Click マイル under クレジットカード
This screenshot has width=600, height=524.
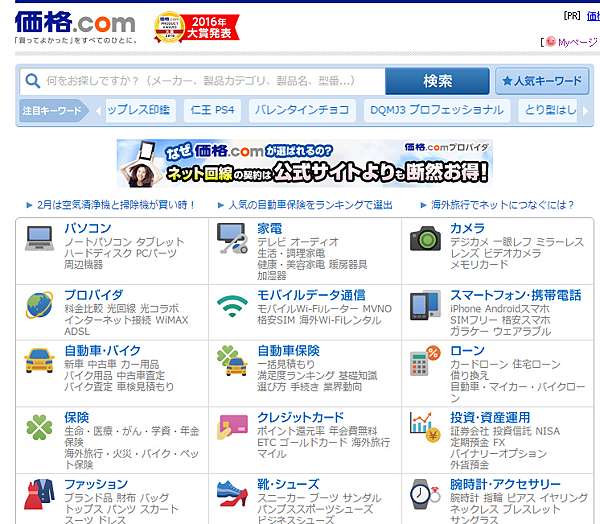[x=272, y=454]
